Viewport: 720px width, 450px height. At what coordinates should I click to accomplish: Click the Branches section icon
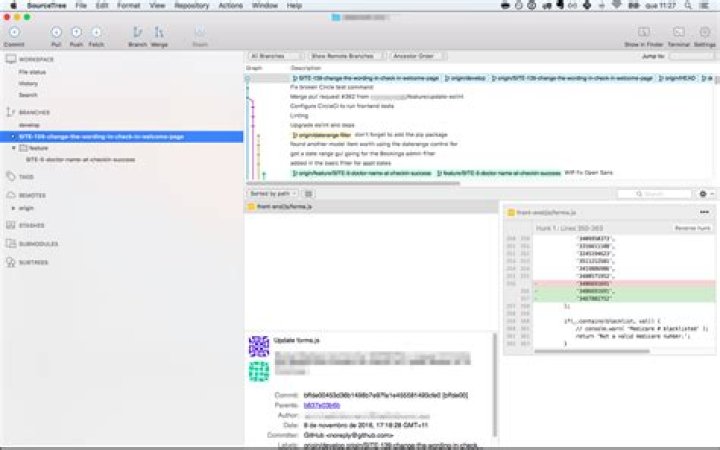11,112
